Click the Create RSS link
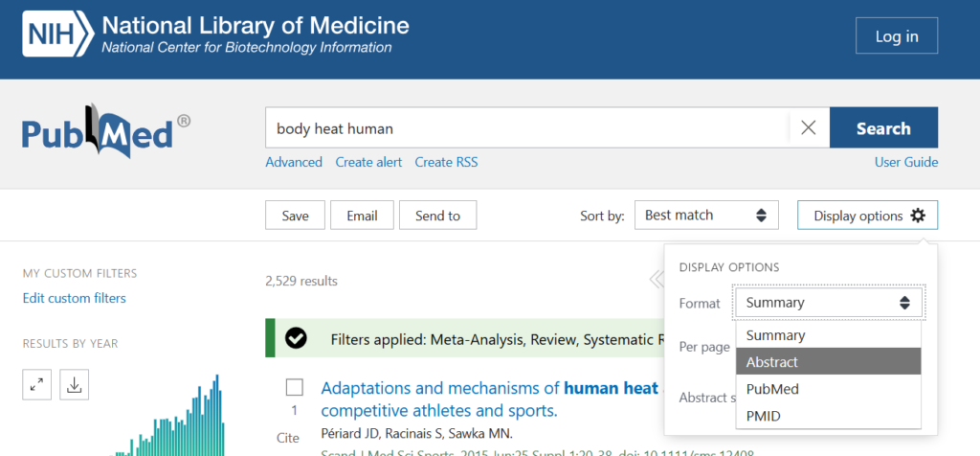Screen dimensions: 980x456 coord(446,163)
